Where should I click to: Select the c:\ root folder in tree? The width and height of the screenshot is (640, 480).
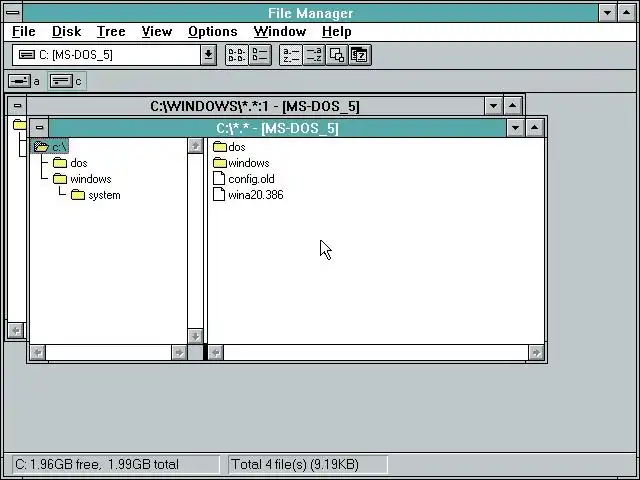[50, 147]
